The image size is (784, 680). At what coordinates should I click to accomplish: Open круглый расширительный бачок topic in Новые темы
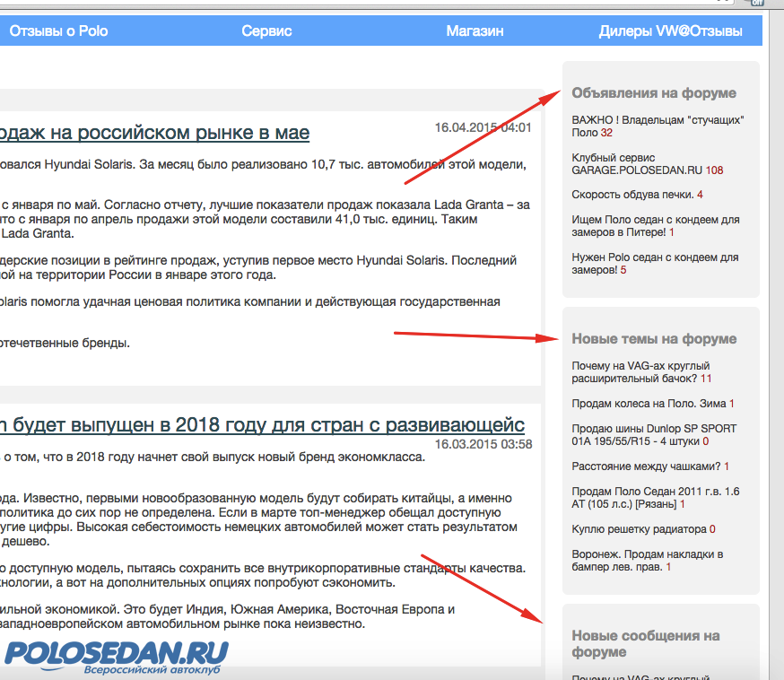click(x=640, y=372)
